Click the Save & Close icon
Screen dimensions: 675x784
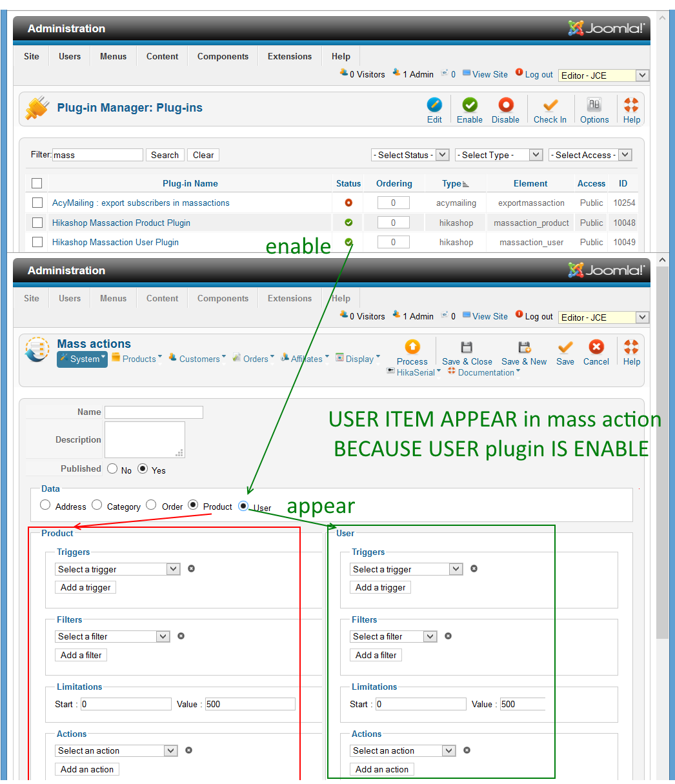[467, 347]
